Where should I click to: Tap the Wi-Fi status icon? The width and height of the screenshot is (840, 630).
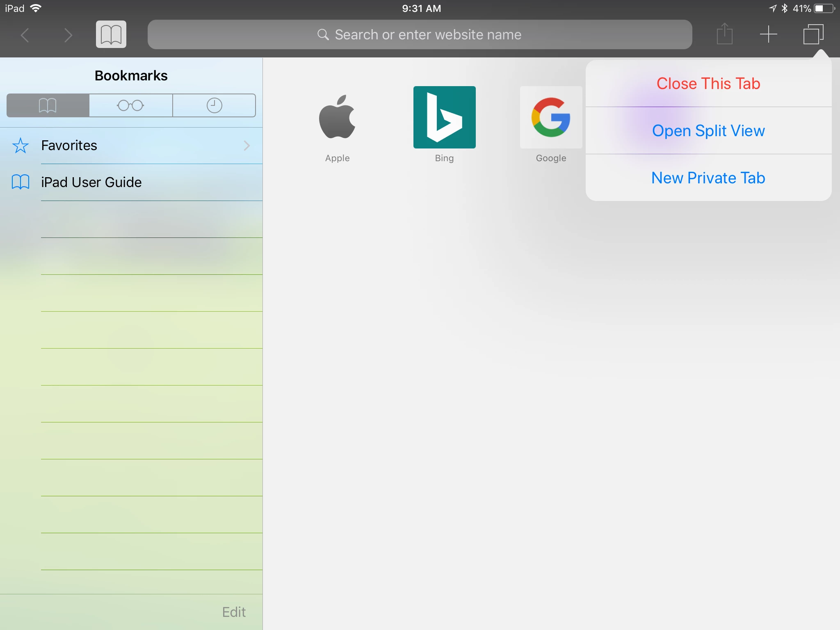pos(36,8)
